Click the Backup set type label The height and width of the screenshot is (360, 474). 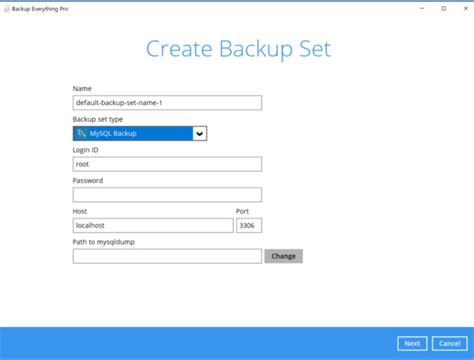pyautogui.click(x=98, y=119)
